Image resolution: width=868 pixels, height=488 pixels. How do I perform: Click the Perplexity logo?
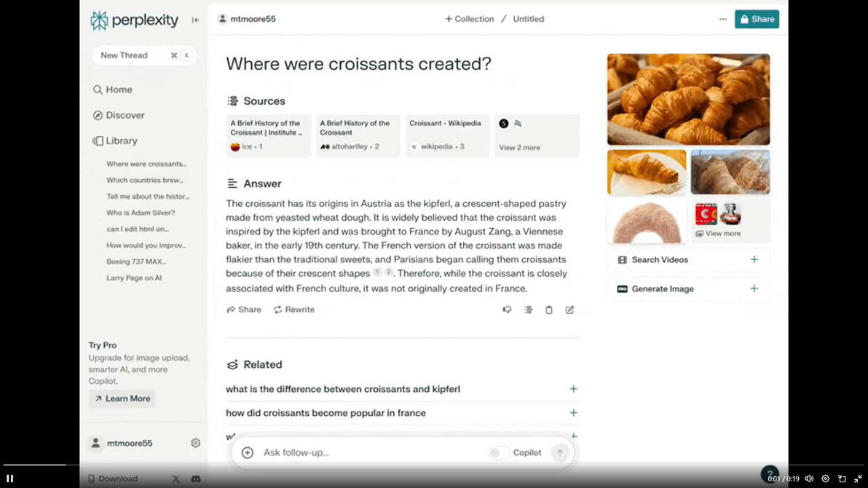click(x=135, y=20)
